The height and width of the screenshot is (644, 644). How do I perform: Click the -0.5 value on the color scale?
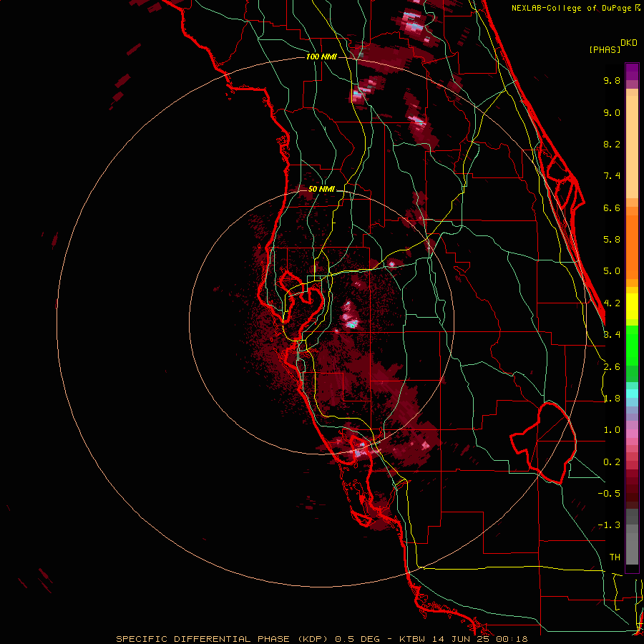click(609, 494)
